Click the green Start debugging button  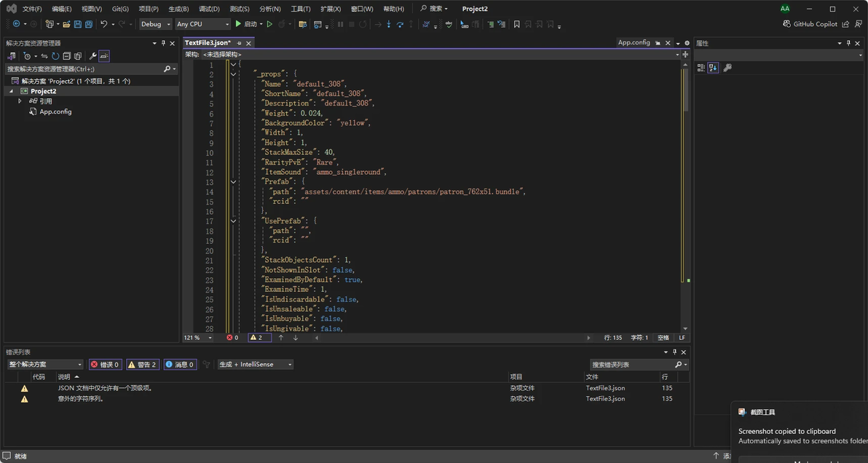coord(238,24)
